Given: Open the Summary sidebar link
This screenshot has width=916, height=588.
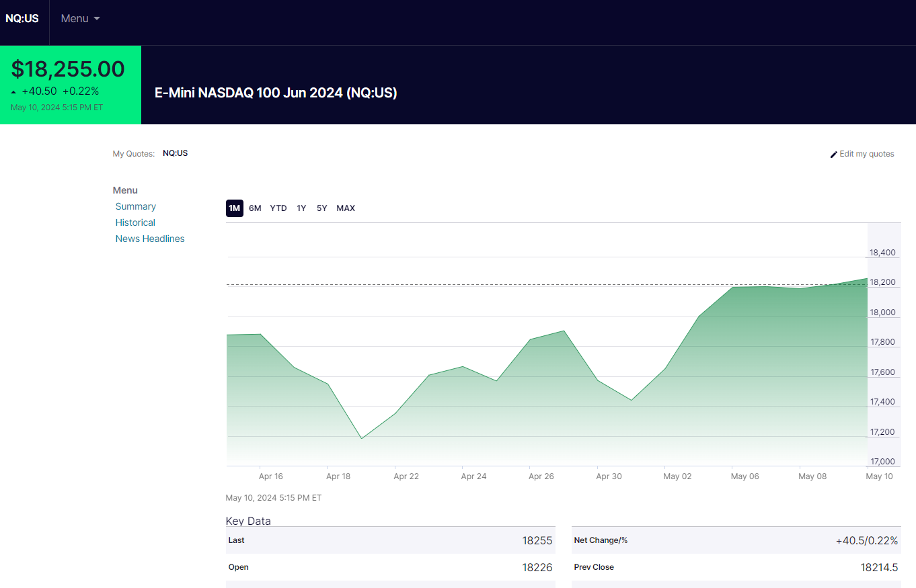Looking at the screenshot, I should point(136,206).
